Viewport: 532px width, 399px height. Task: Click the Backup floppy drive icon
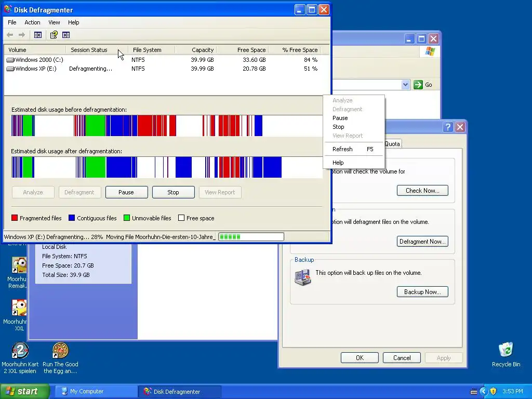[303, 277]
